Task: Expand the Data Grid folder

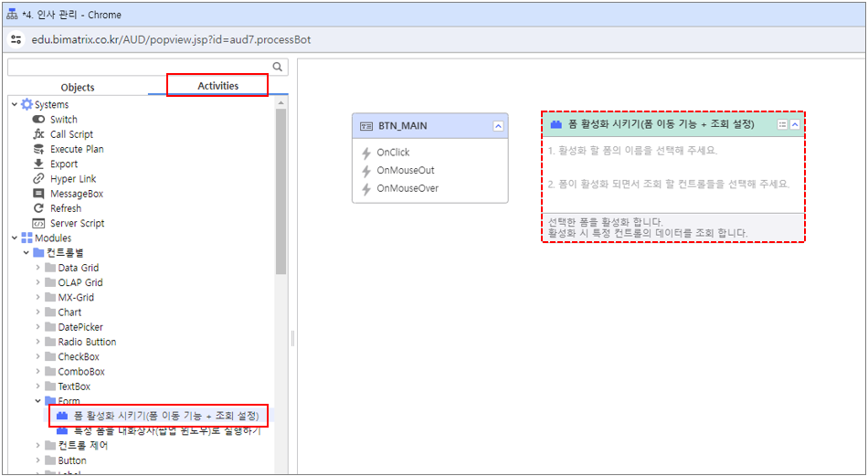Action: pos(37,268)
